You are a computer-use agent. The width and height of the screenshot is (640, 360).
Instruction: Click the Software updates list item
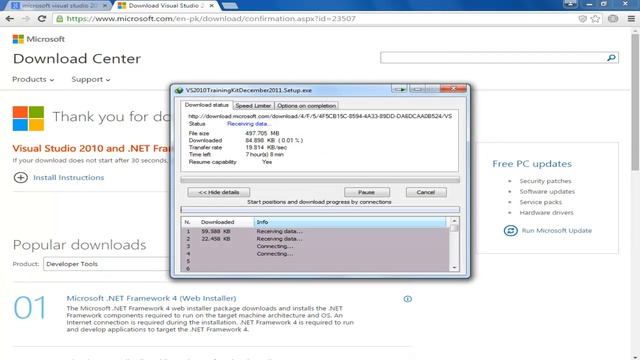click(x=547, y=191)
